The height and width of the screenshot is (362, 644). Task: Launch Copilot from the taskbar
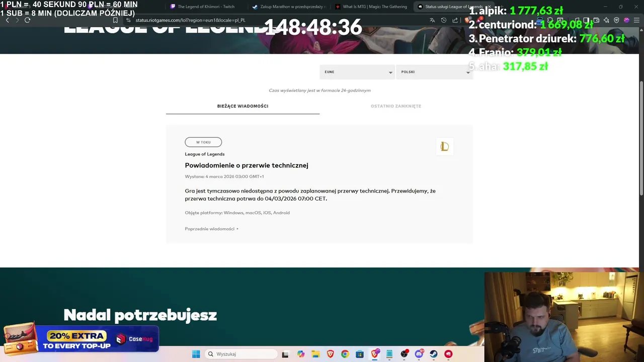point(301,354)
